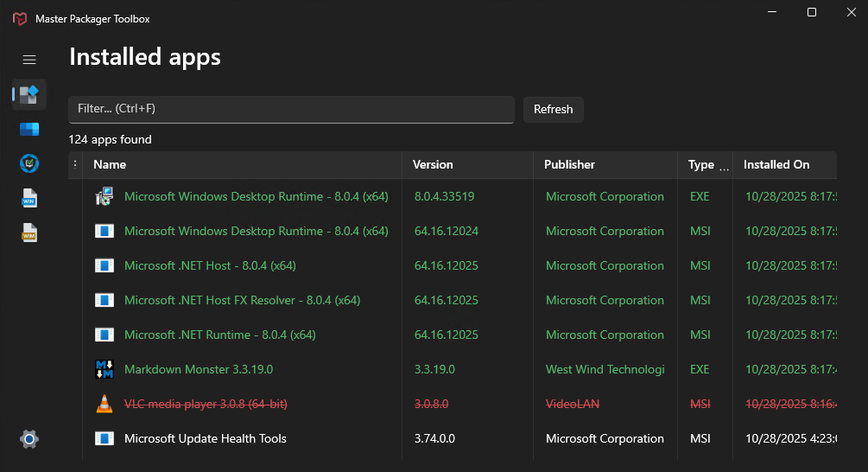Open the settings gear in sidebar

point(29,439)
